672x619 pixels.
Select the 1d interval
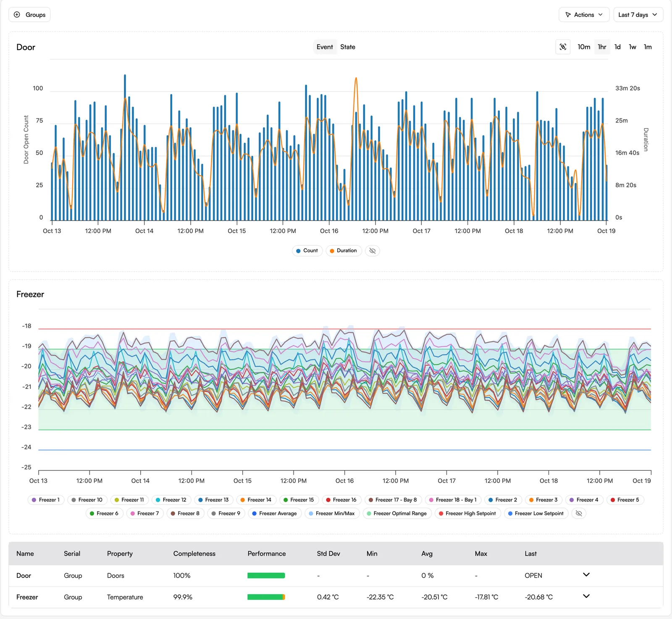[x=617, y=47]
